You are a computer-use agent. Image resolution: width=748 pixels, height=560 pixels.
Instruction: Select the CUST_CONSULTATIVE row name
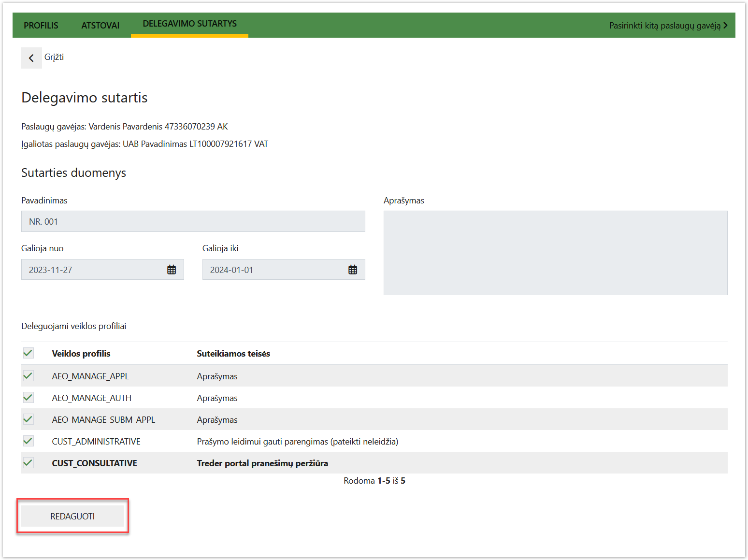point(94,463)
